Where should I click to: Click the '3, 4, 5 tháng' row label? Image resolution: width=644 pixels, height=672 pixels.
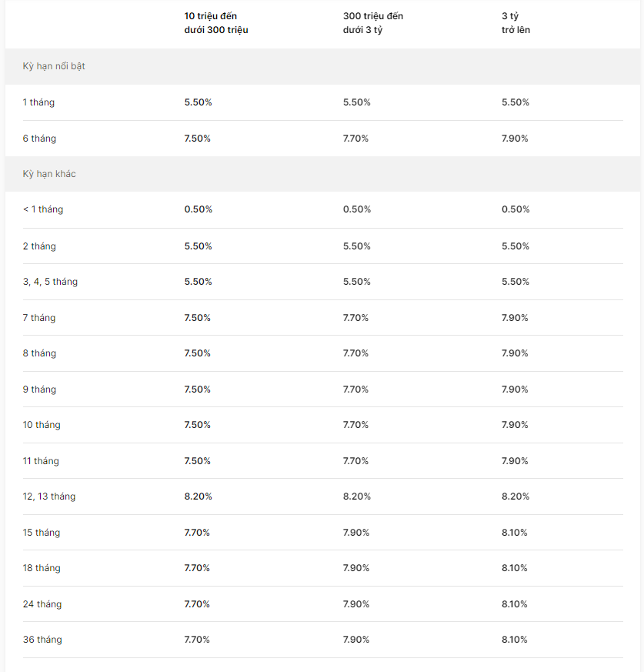click(50, 282)
